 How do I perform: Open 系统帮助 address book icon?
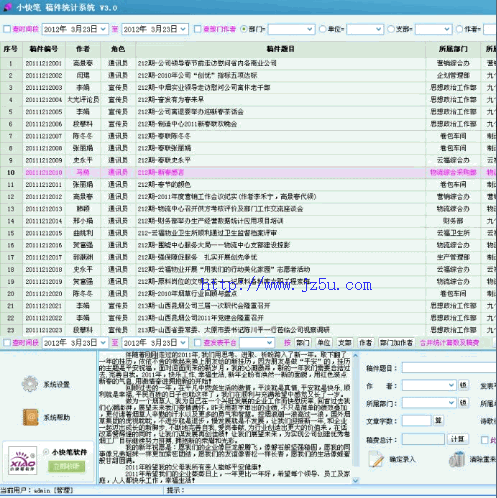(31, 417)
